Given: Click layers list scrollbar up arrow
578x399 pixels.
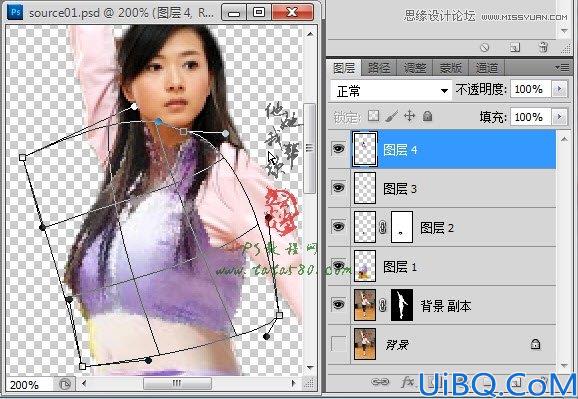Looking at the screenshot, I should (x=564, y=139).
